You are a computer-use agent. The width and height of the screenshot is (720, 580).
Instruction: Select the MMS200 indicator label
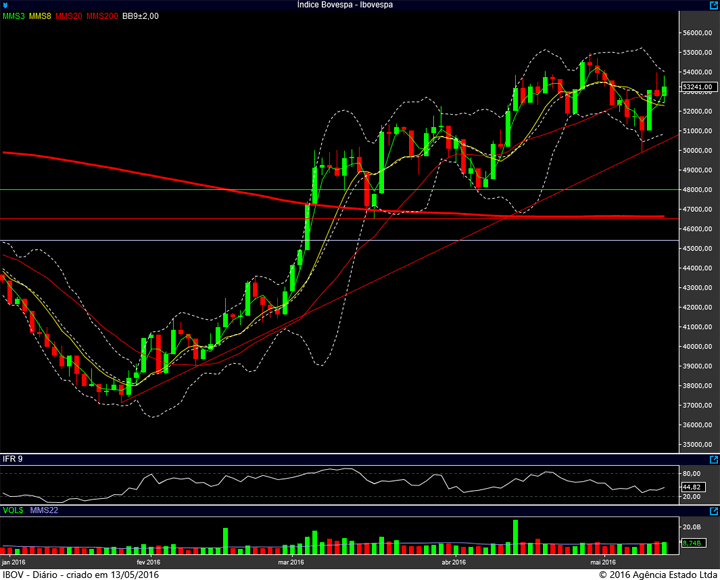[102, 16]
